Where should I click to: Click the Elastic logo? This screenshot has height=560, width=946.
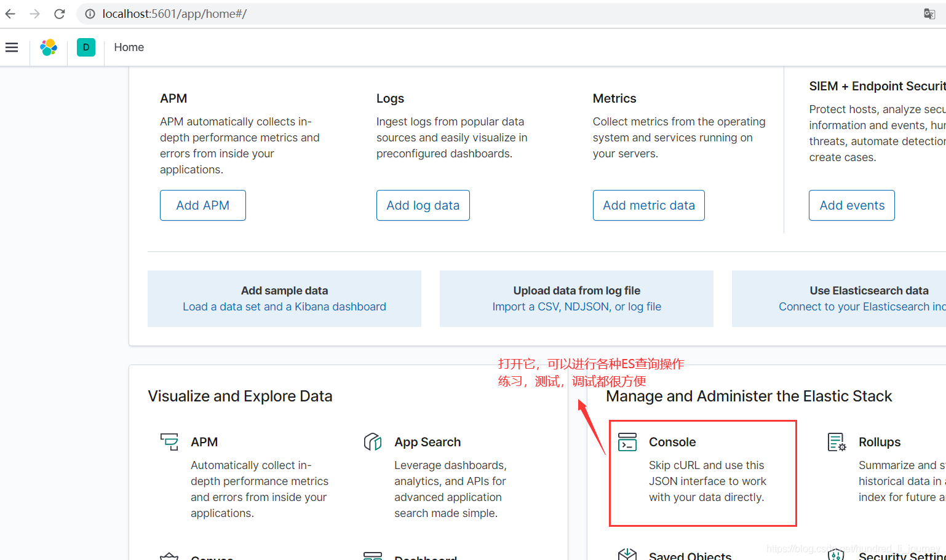pos(49,47)
